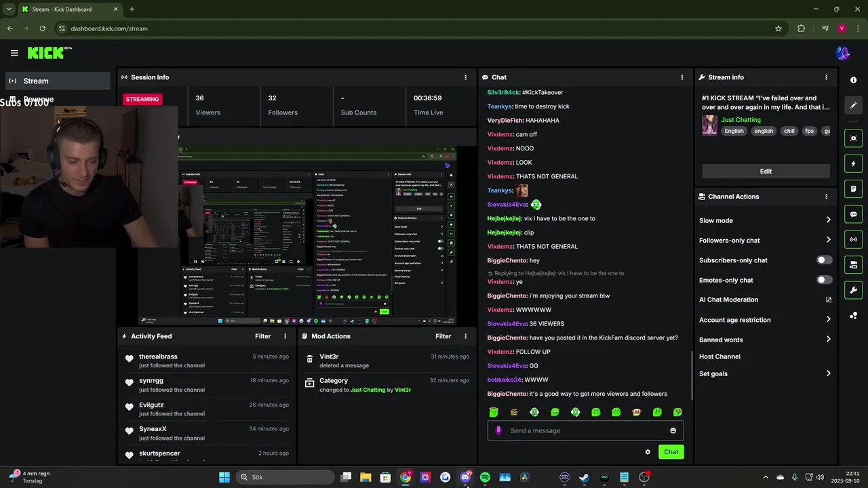Click the browser address bar
This screenshot has width=868, height=488.
point(414,28)
